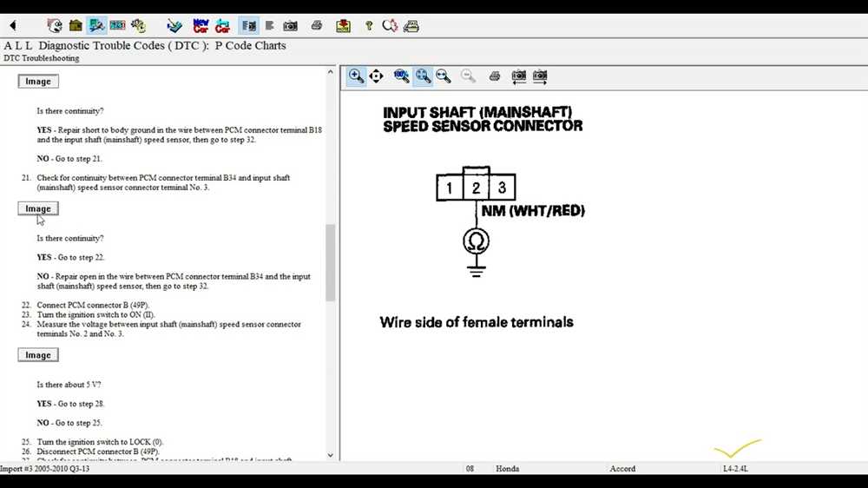Click the fit-width magnifier icon
868x488 pixels.
(x=444, y=76)
